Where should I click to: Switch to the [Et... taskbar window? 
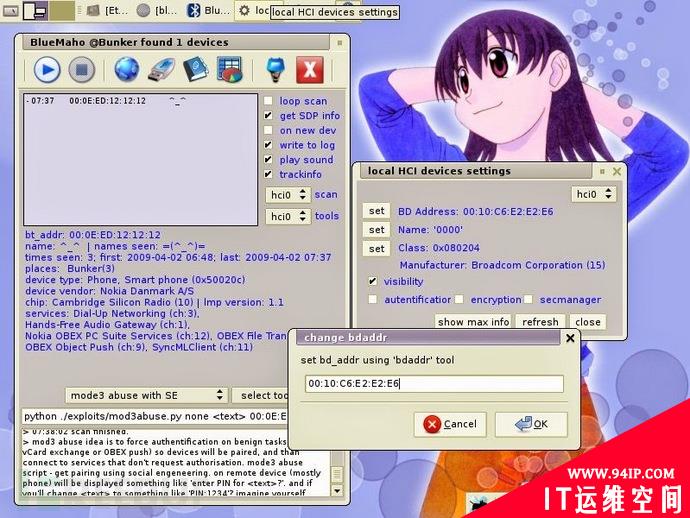[x=107, y=11]
